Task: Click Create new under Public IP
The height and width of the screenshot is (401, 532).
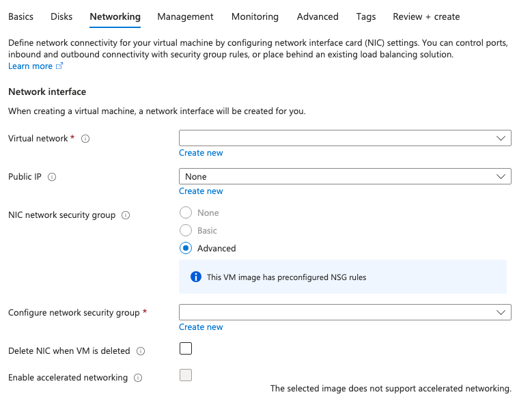Action: pos(201,191)
